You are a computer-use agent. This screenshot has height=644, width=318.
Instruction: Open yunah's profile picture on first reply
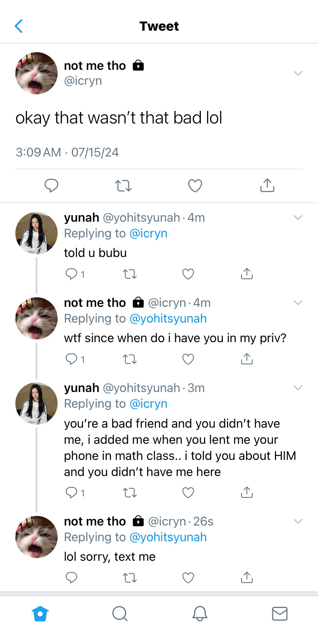(36, 233)
